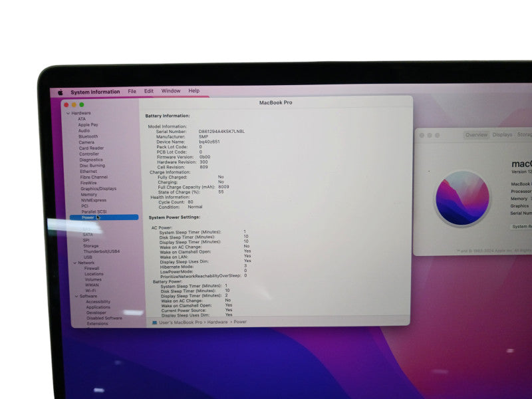Collapse the Network section
The width and height of the screenshot is (532, 399).
pos(75,263)
